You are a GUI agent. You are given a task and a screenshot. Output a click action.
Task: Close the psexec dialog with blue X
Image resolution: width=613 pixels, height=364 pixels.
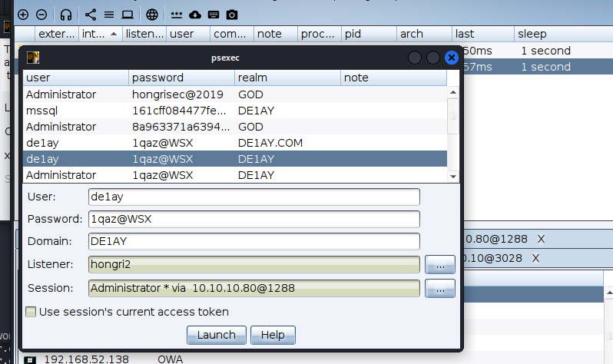tap(452, 58)
